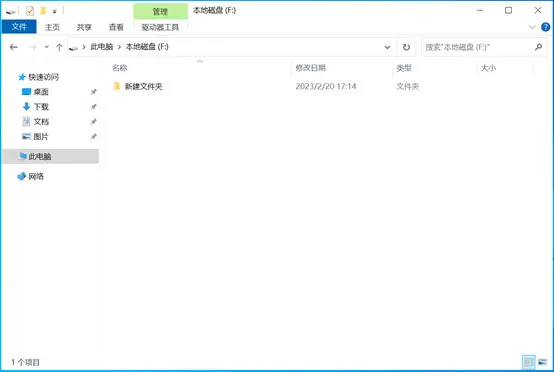Viewport: 554px width, 372px height.
Task: Switch to the 主页 ribbon tab
Action: coord(52,27)
